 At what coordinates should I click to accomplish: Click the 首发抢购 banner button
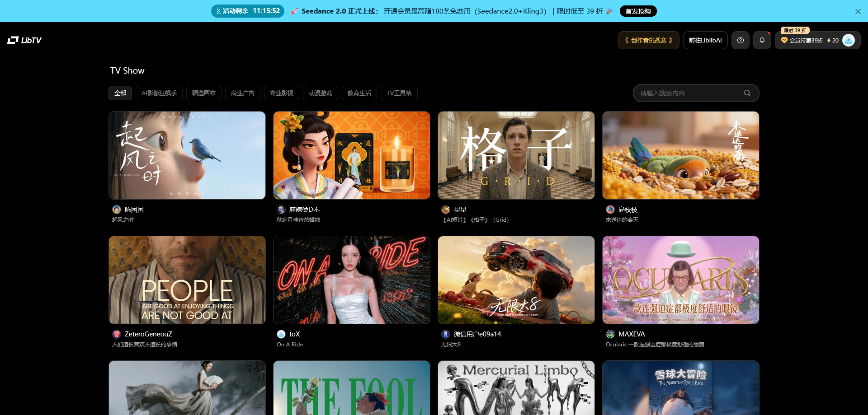(x=638, y=11)
